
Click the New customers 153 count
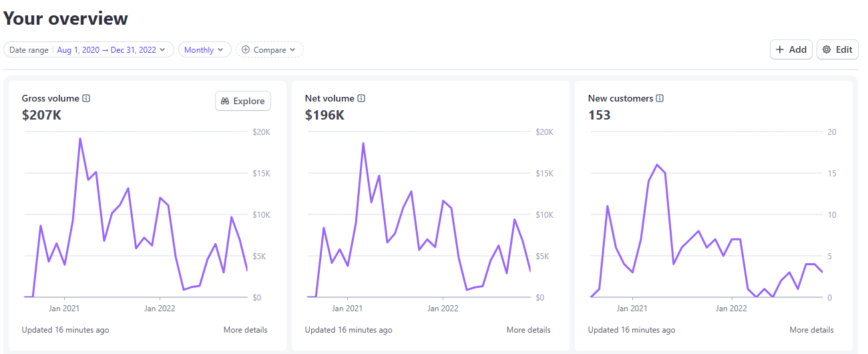tap(599, 115)
